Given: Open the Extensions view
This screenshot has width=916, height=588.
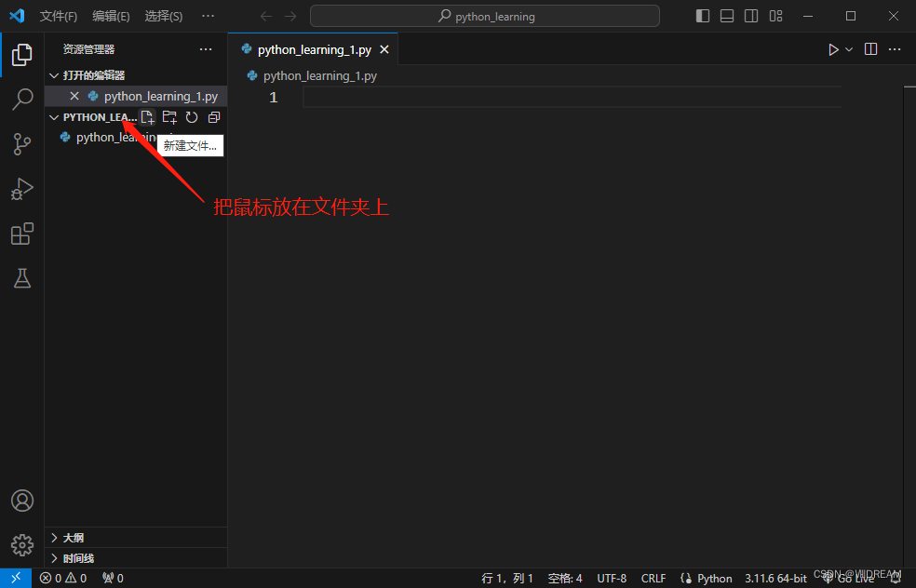Looking at the screenshot, I should [x=21, y=234].
